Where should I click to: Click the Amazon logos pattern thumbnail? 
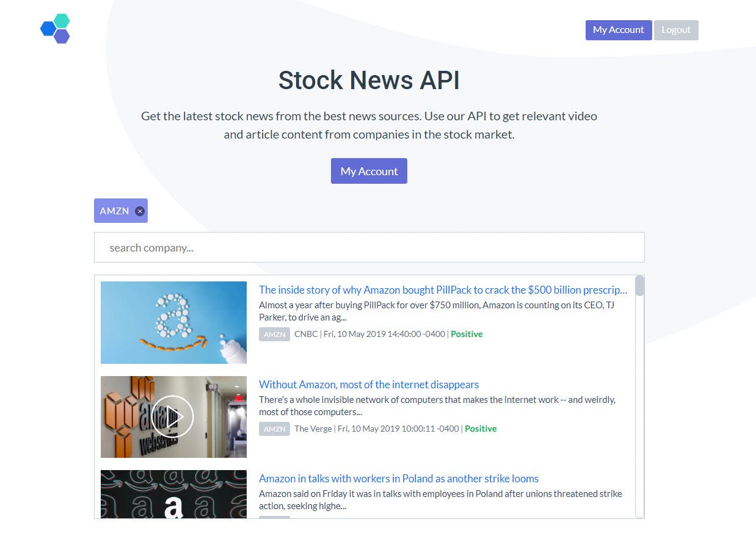pos(173,494)
